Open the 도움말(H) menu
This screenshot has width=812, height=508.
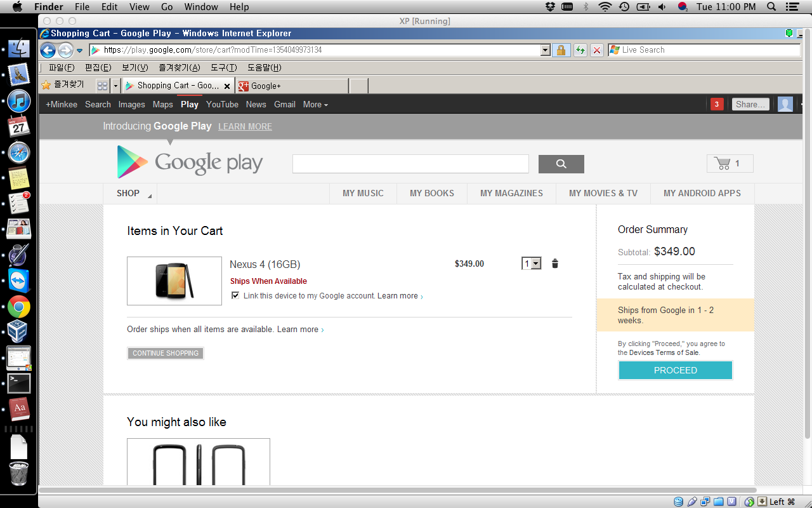(x=264, y=68)
